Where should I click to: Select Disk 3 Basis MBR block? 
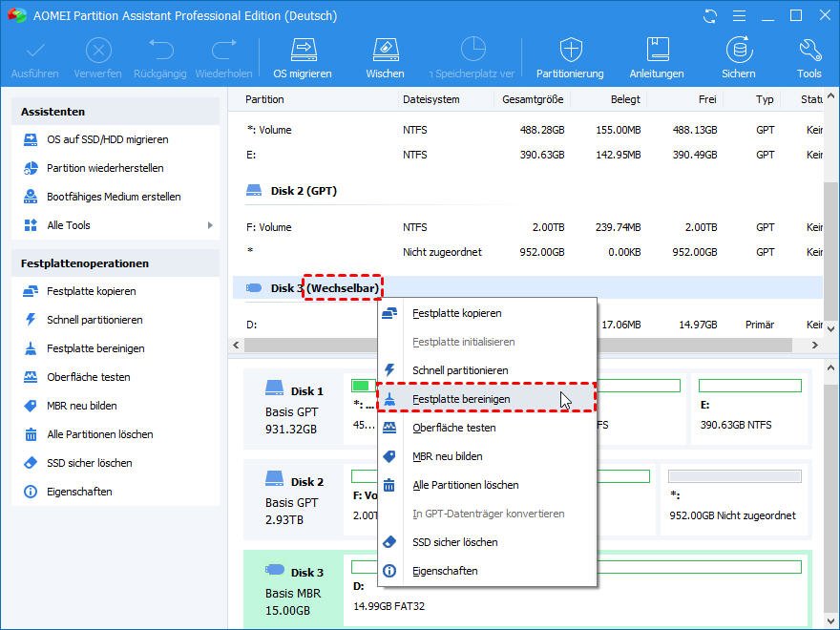pos(294,589)
